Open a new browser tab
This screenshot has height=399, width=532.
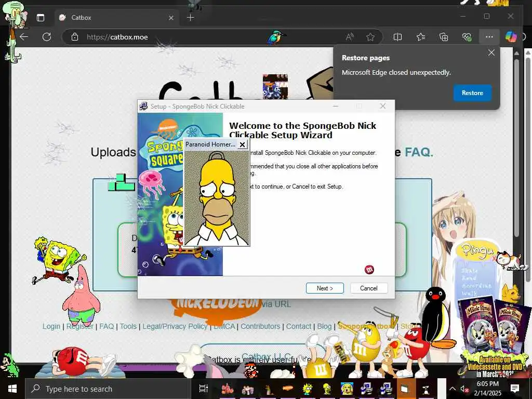(191, 18)
